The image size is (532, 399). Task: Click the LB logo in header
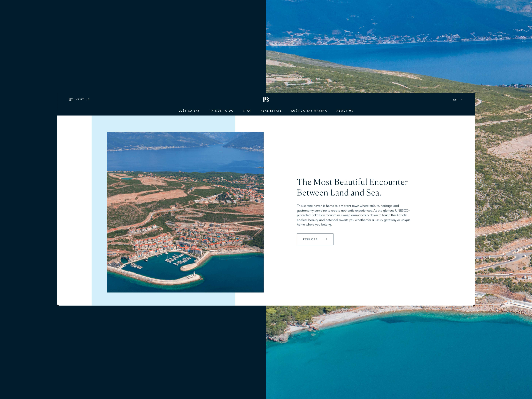point(266,100)
